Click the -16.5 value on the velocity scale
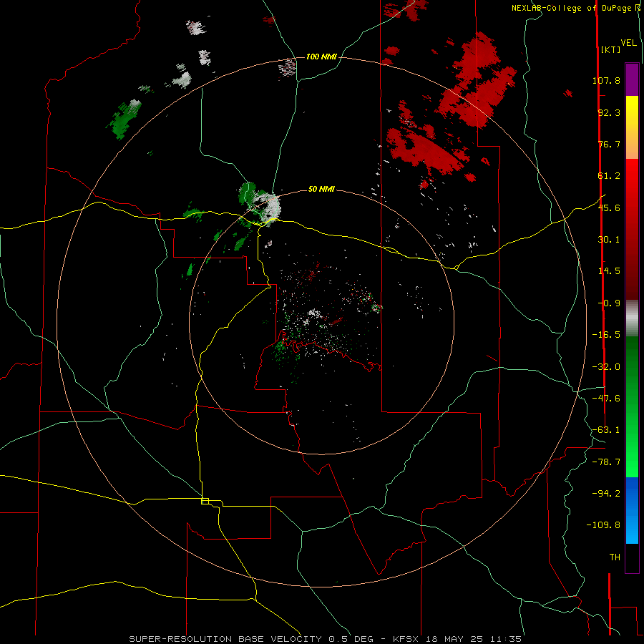 606,335
